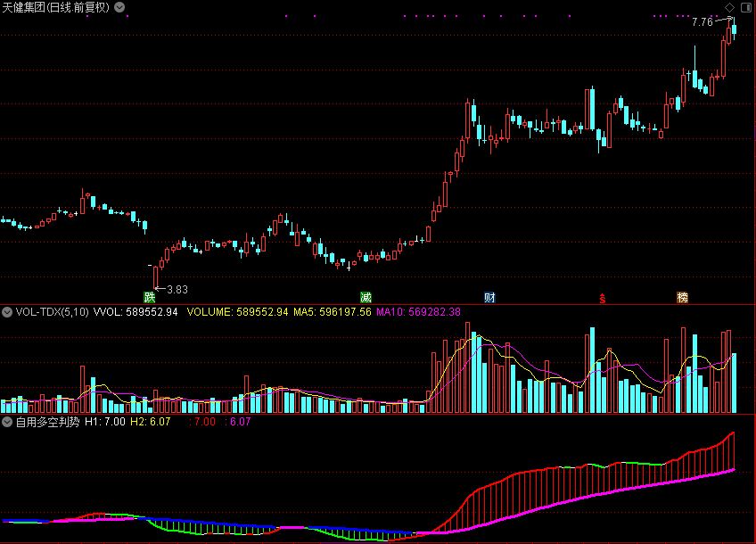Expand the VOL-TDX indicator menu arrow

pos(7,312)
